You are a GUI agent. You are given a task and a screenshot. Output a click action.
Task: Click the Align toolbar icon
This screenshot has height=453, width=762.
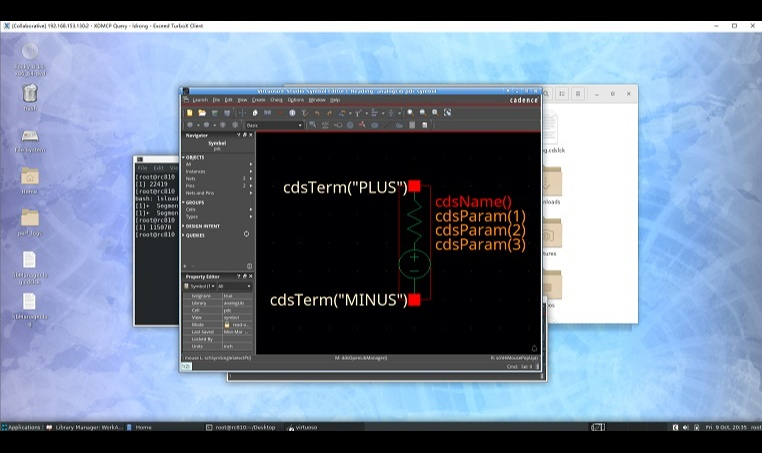(374, 113)
